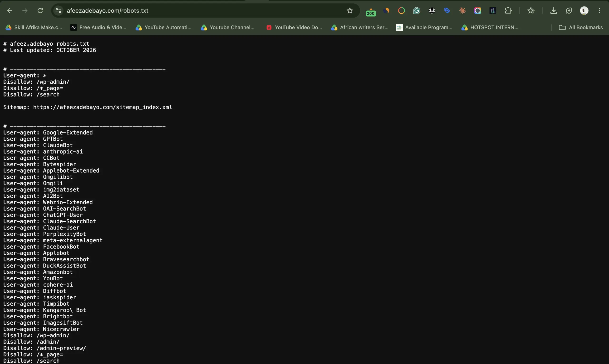Open the green 200 status code extension

(371, 12)
